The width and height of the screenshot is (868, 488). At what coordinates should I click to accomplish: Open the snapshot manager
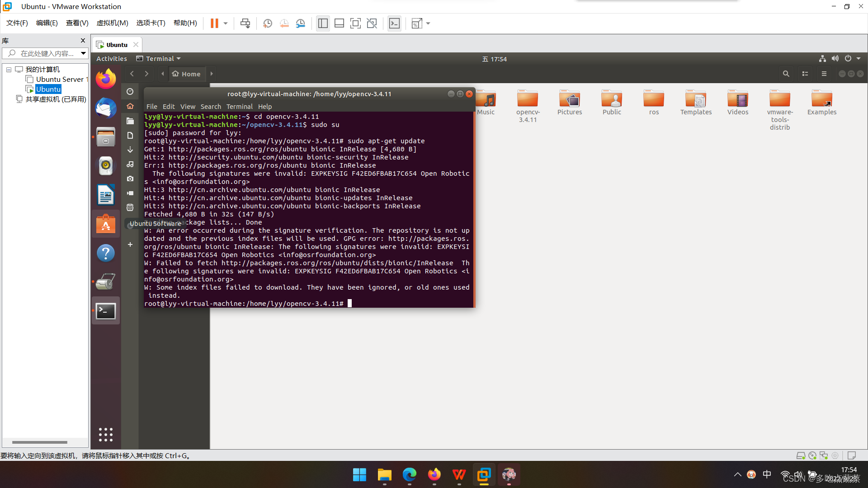pos(301,23)
